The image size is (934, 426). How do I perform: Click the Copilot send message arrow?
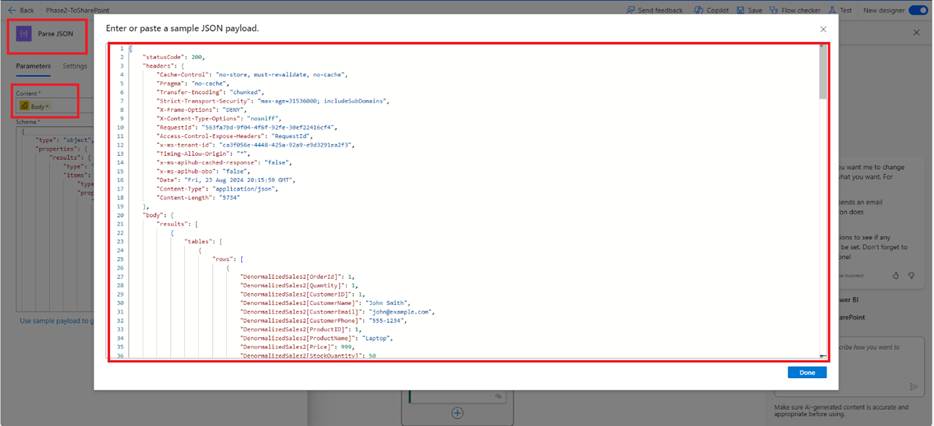[x=914, y=387]
